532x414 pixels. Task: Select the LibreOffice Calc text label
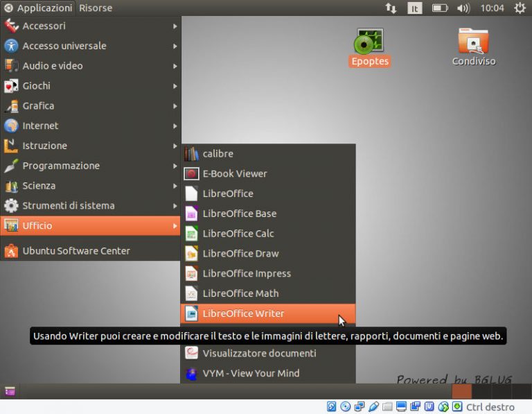click(x=238, y=234)
